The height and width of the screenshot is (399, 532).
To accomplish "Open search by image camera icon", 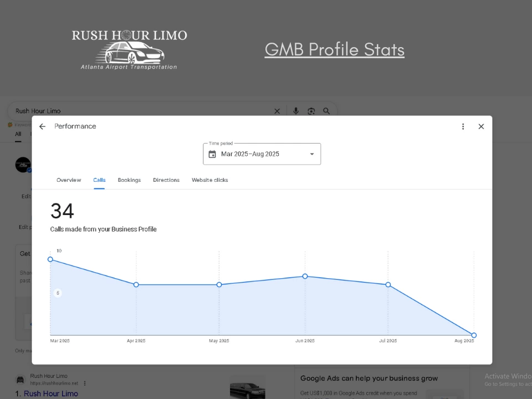I will click(x=311, y=111).
